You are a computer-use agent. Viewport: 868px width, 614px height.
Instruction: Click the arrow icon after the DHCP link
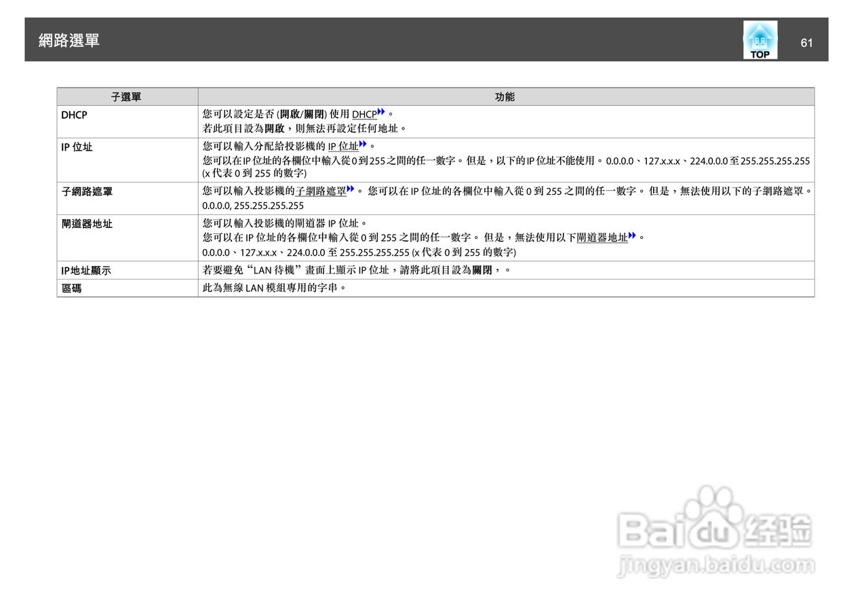click(x=380, y=112)
